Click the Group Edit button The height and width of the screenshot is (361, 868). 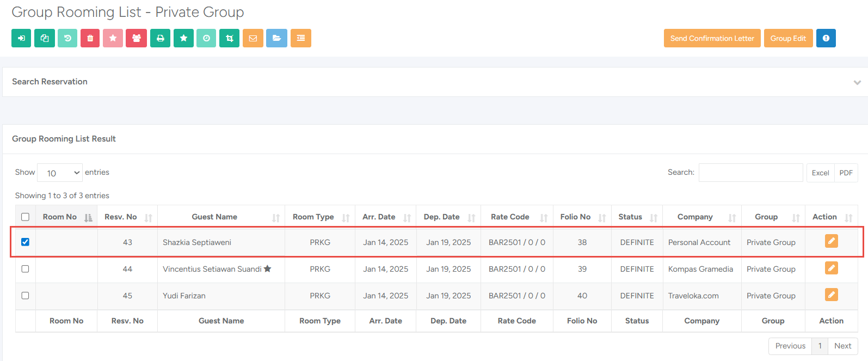pos(788,38)
